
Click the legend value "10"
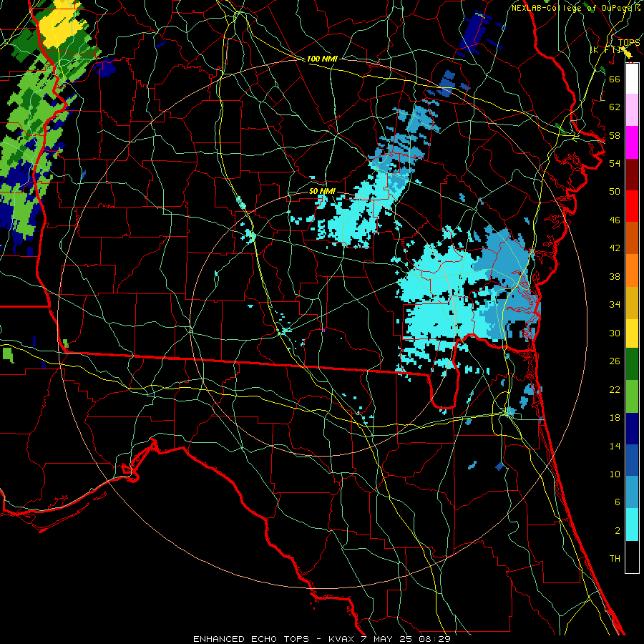[615, 474]
